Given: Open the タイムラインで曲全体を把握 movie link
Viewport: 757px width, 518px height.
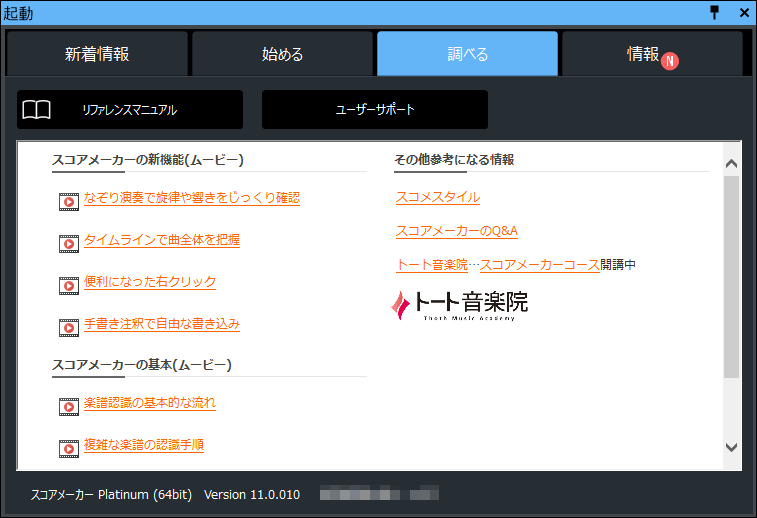Looking at the screenshot, I should [x=161, y=240].
